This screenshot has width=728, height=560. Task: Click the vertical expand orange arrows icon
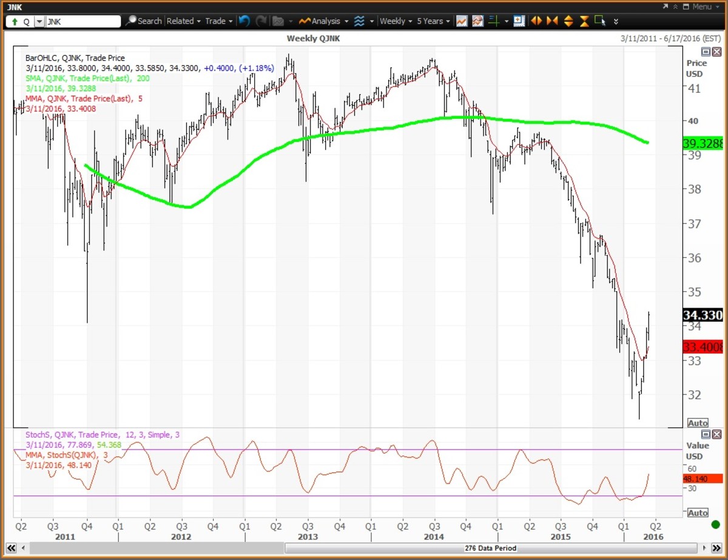568,21
